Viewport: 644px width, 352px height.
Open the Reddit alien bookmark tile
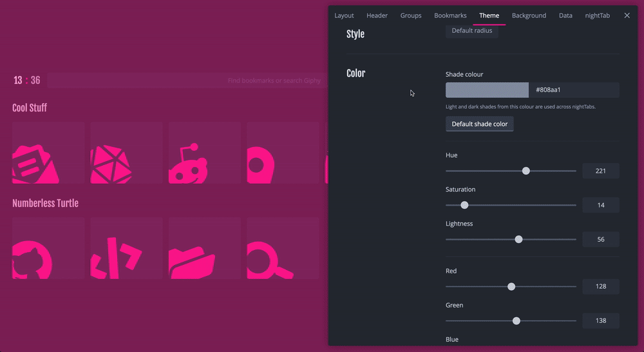pos(205,153)
